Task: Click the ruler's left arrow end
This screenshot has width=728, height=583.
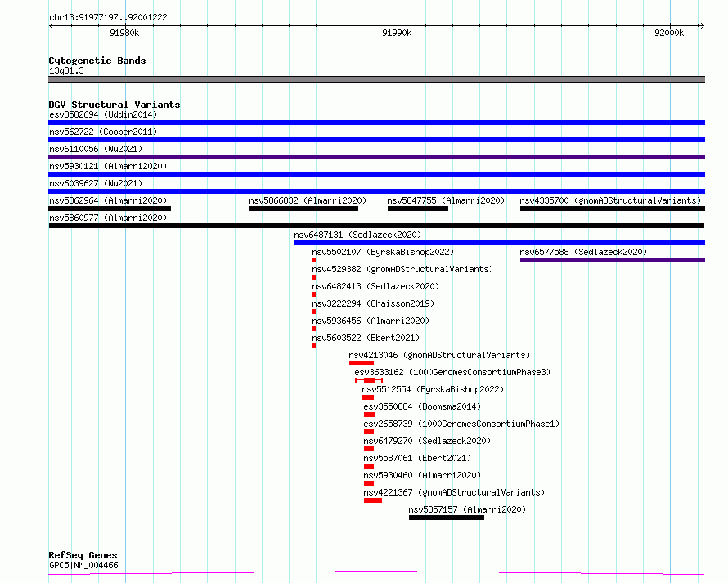Action: click(51, 25)
